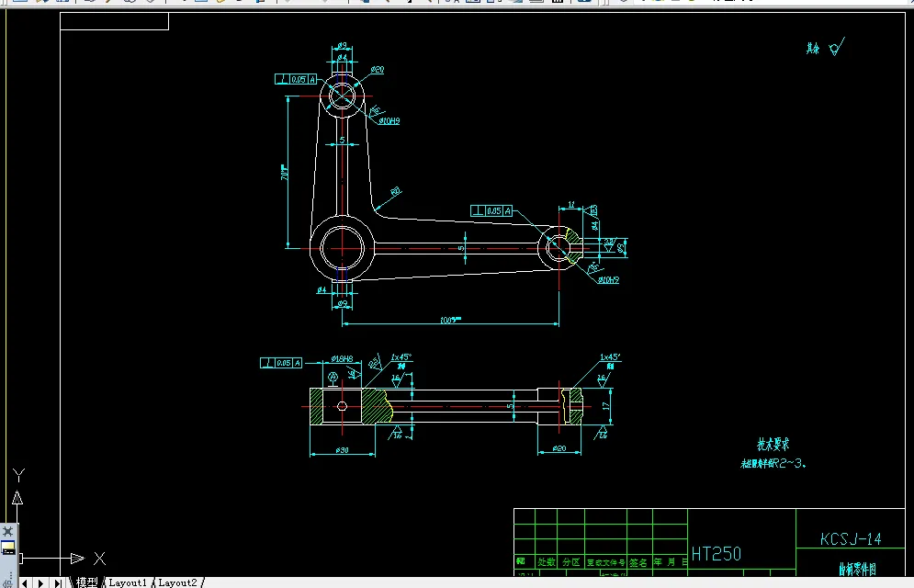Select the 11 dimension near right boss

[x=571, y=205]
